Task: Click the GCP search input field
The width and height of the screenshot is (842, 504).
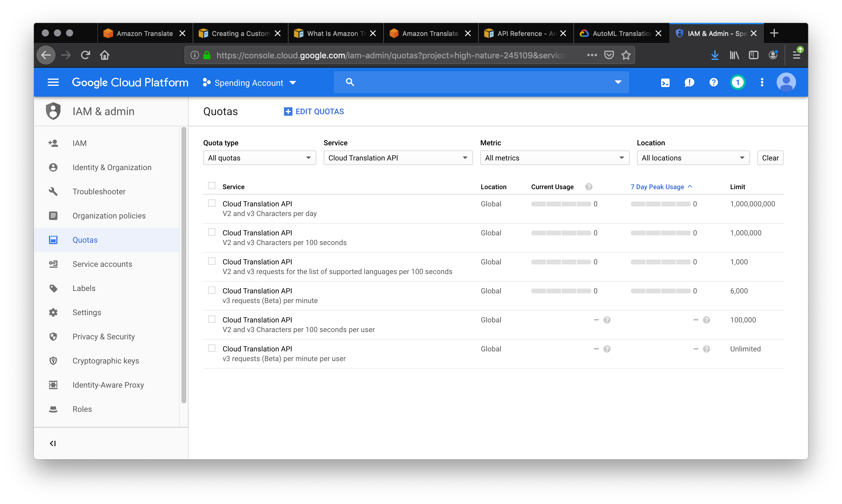Action: point(481,82)
